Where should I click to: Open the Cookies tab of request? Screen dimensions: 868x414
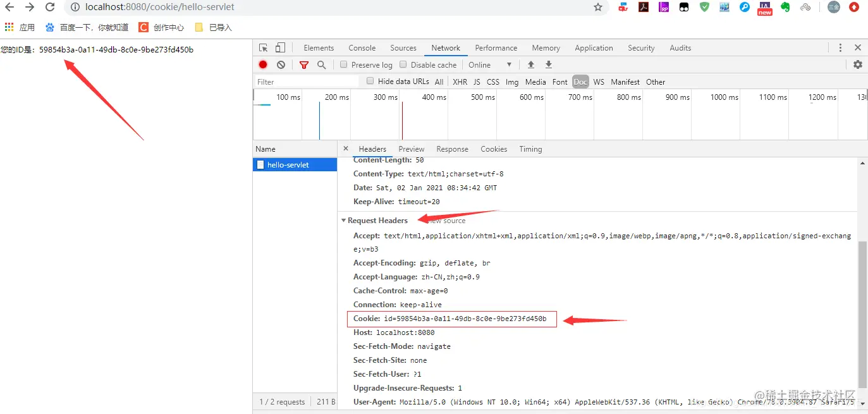[x=494, y=149]
